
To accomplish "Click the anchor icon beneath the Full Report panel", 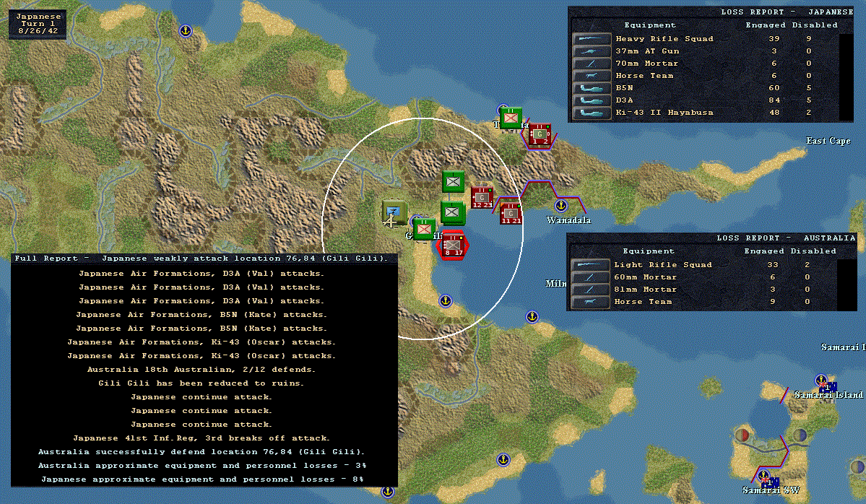I will tap(388, 491).
